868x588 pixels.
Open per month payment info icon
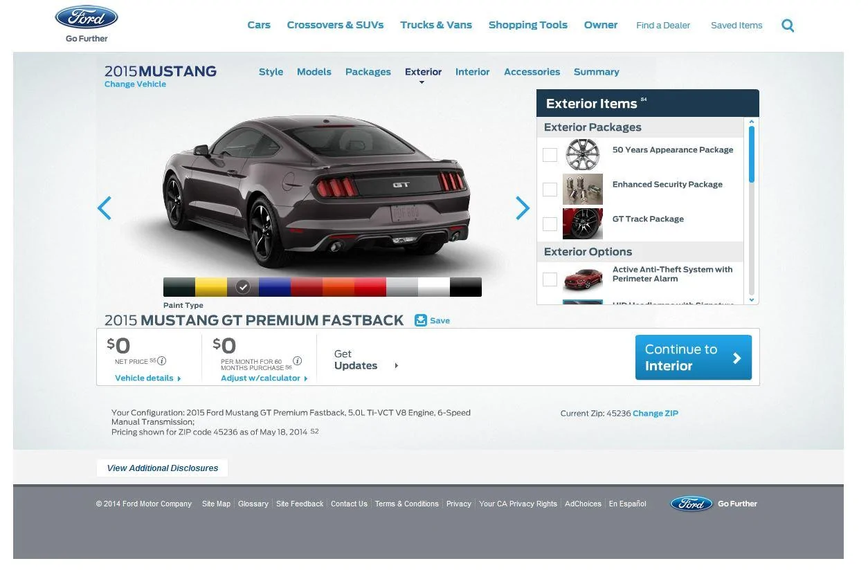tap(298, 360)
